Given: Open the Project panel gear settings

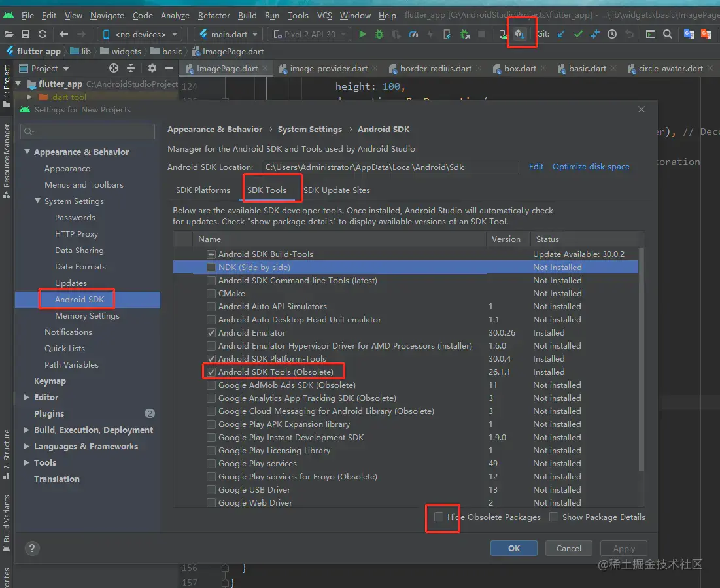Looking at the screenshot, I should click(152, 68).
